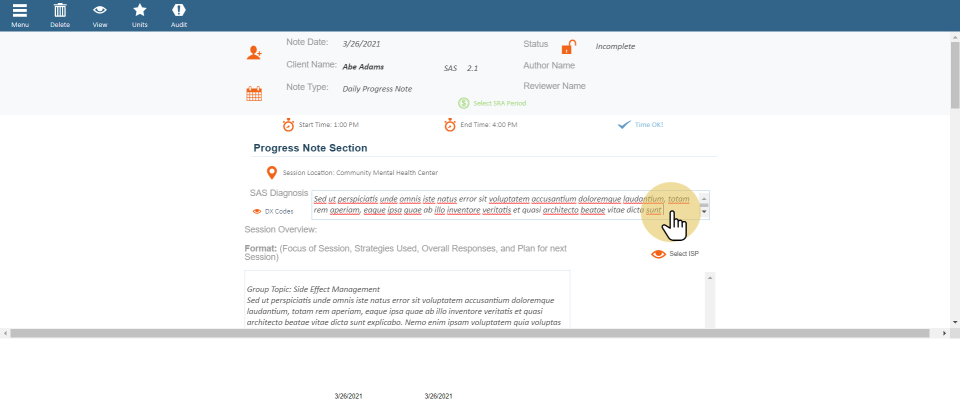The width and height of the screenshot is (960, 410).
Task: Click inside the SAS Diagnosis text box
Action: click(500, 205)
